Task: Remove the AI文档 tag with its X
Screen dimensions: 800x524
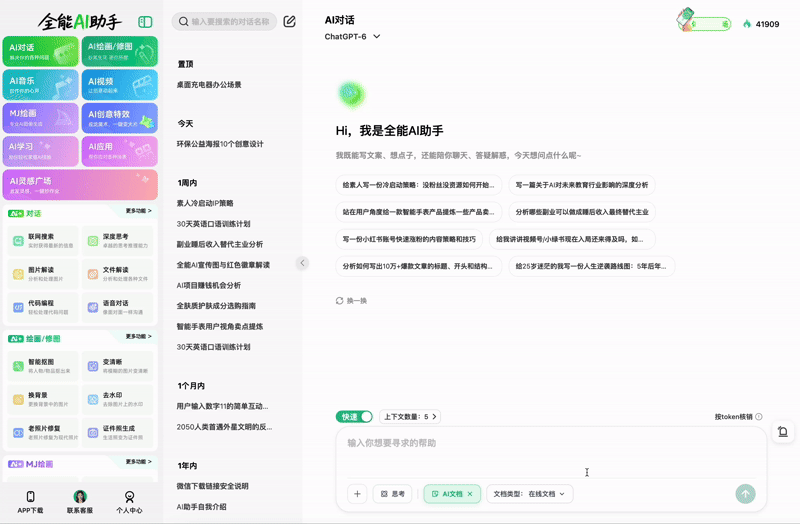Action: pos(470,494)
